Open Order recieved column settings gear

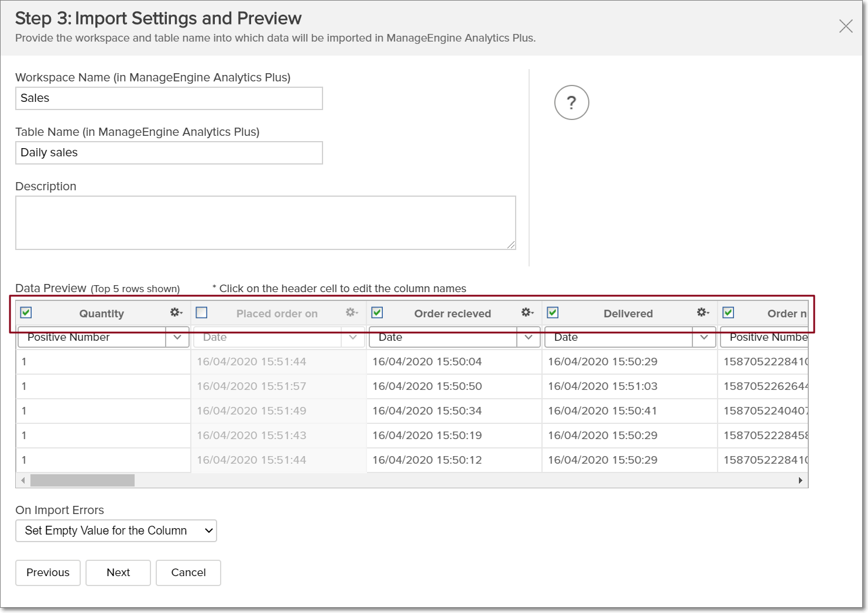coord(527,313)
